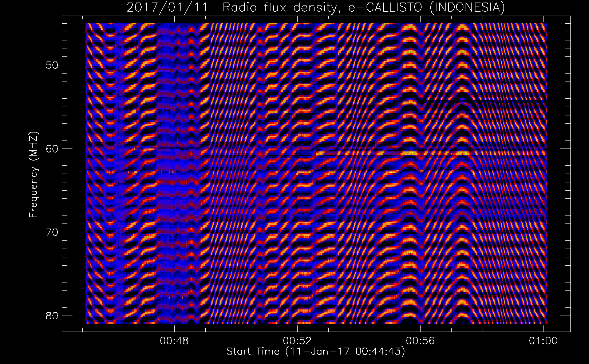Click the plot title "2017/01/11 Radio flux density, e-CALLISTO (INDONESIA)"
This screenshot has width=589, height=364.
tap(316, 7)
